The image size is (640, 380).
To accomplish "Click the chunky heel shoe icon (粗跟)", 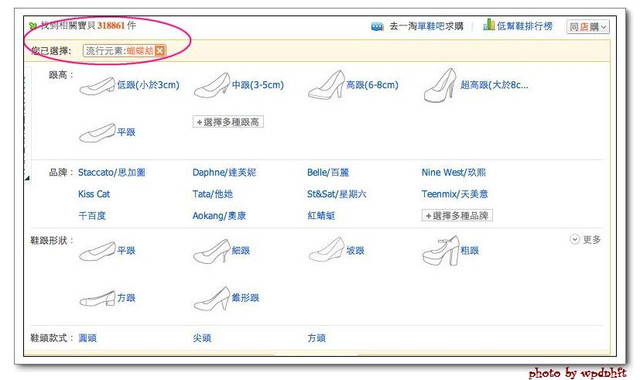I will [441, 251].
